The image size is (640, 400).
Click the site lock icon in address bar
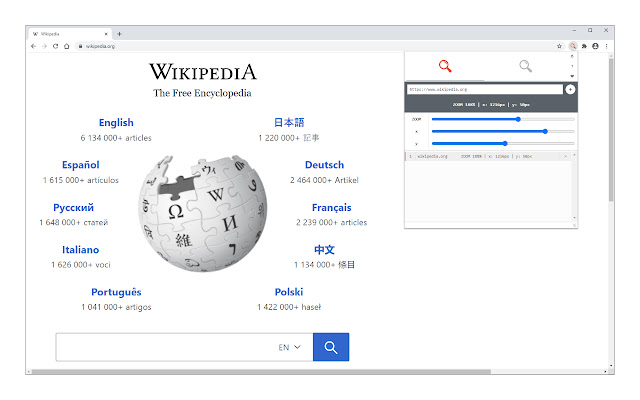(x=80, y=46)
